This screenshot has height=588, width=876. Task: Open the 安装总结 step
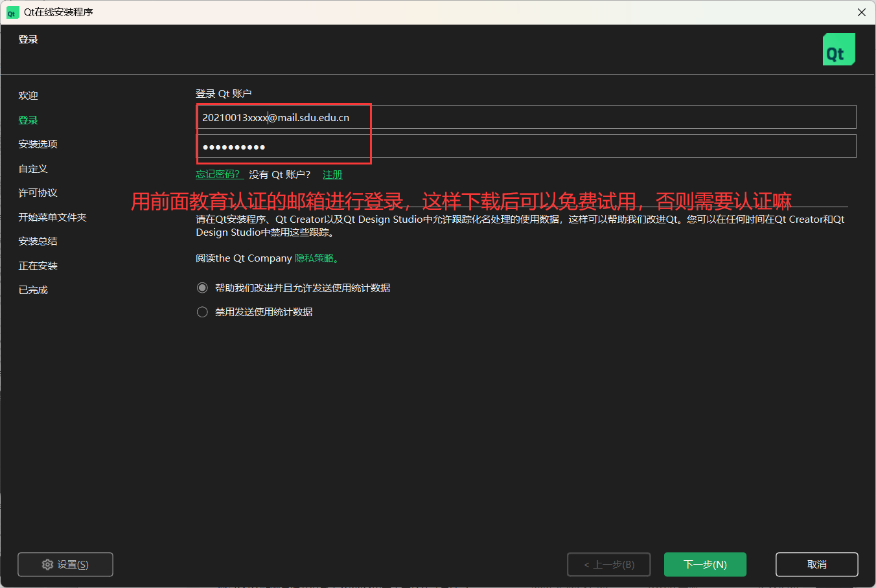tap(36, 241)
